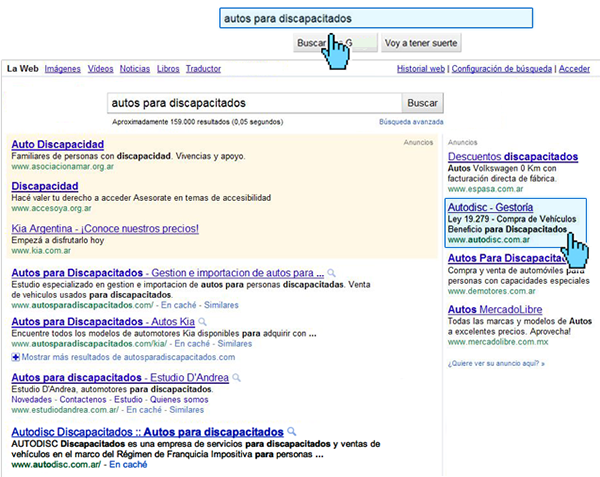Open 'Autos Para Discapacitados' demotores sidebar ad
The height and width of the screenshot is (477, 600).
(507, 258)
